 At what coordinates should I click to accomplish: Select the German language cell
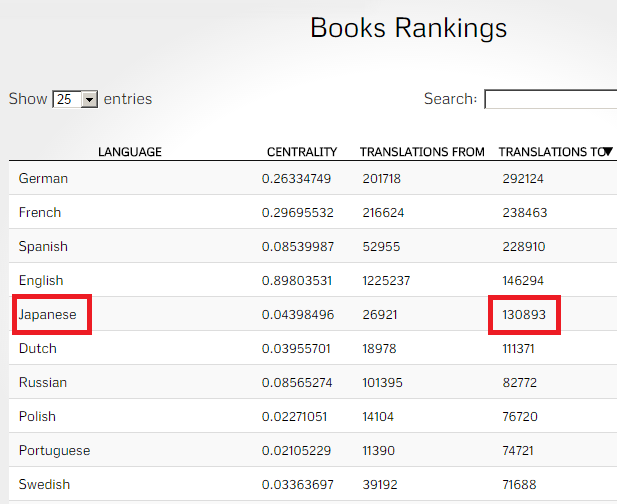(43, 179)
